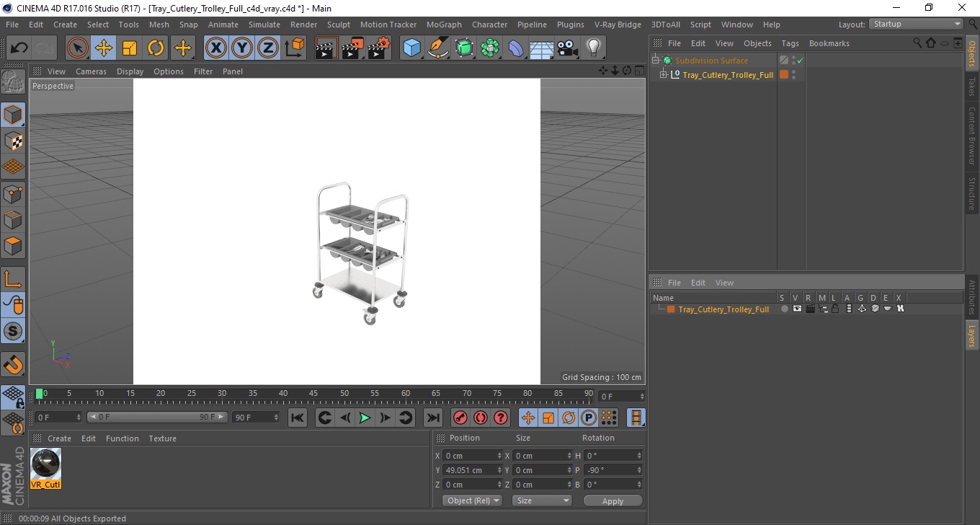This screenshot has width=980, height=525.
Task: Open the Array modeling objects icon
Action: pos(490,48)
